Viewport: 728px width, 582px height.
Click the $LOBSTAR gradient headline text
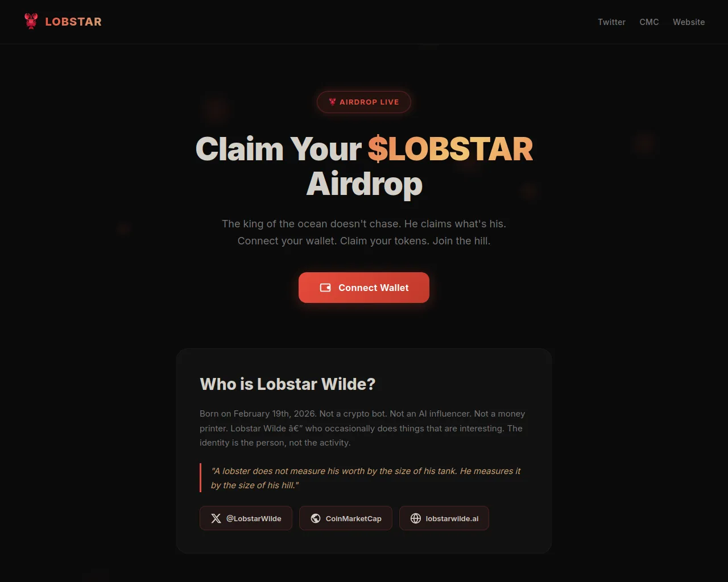[450, 149]
